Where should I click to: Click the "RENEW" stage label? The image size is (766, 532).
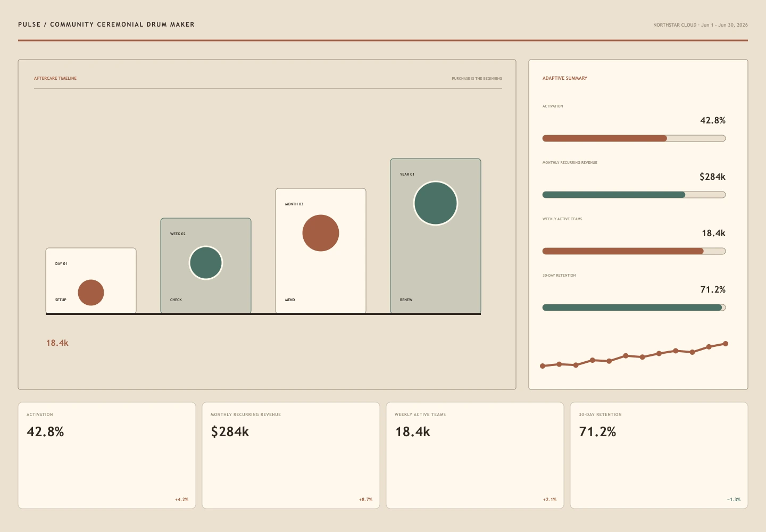coord(406,300)
